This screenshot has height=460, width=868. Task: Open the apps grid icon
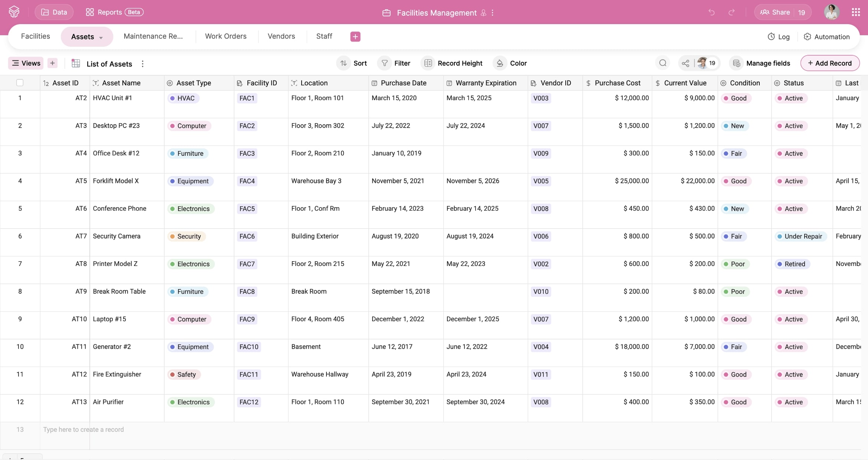coord(856,12)
